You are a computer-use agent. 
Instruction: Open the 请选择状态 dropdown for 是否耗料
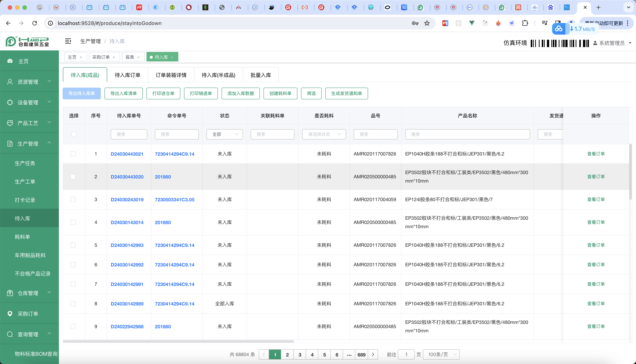point(324,134)
